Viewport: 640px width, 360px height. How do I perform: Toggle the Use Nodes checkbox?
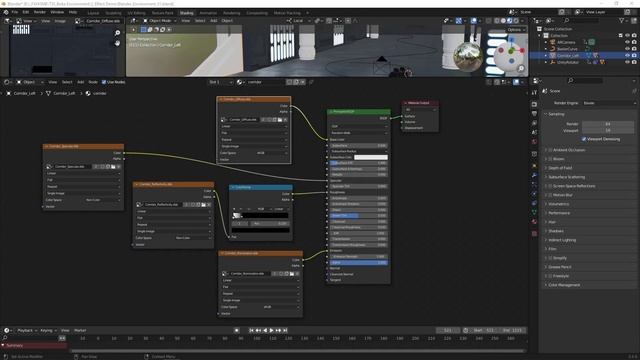104,82
